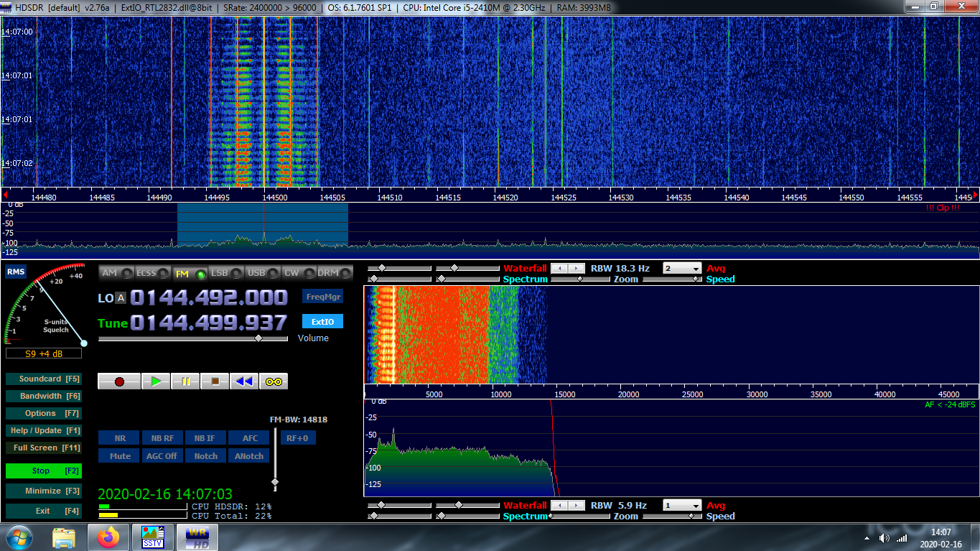Click the stop playback square button
The width and height of the screenshot is (980, 551).
click(x=215, y=381)
